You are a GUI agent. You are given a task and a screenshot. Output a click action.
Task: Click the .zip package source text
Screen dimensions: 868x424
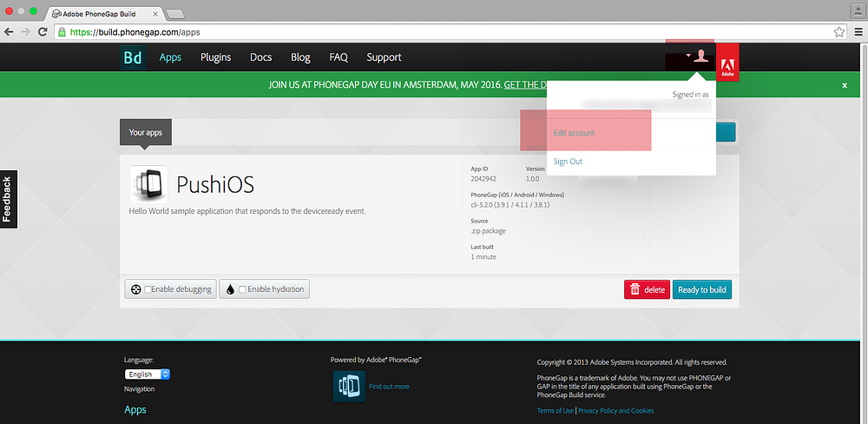[x=488, y=231]
